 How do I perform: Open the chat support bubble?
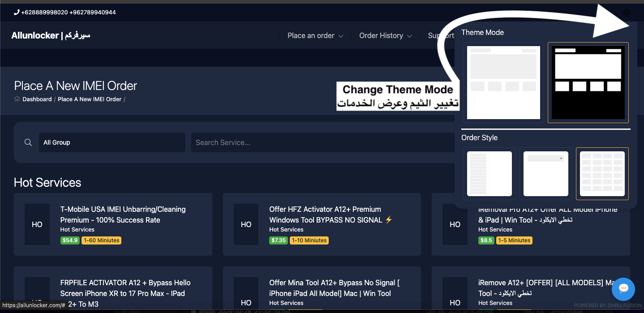(x=623, y=289)
